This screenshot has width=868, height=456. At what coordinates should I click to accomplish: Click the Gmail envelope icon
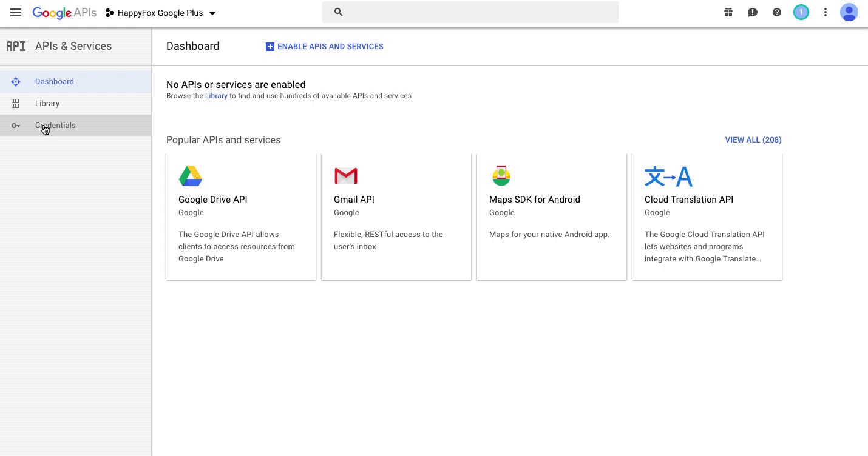345,175
